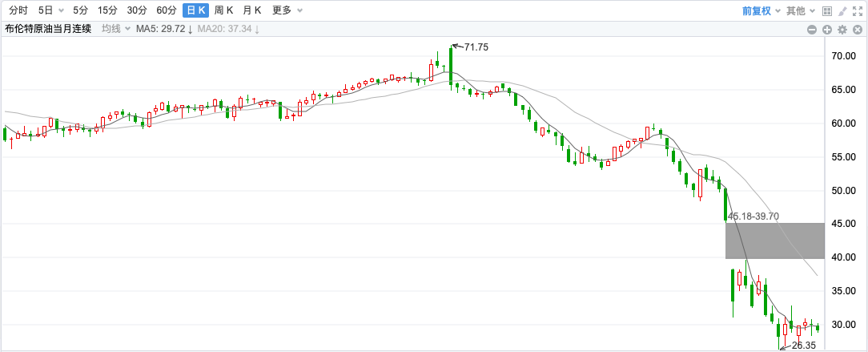The height and width of the screenshot is (352, 868).
Task: Click the plus zoom-in circle icon
Action: coord(827,30)
